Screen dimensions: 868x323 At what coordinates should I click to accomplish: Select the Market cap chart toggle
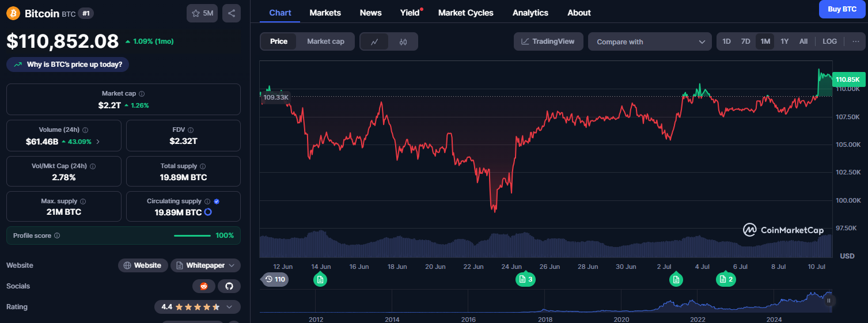coord(325,41)
